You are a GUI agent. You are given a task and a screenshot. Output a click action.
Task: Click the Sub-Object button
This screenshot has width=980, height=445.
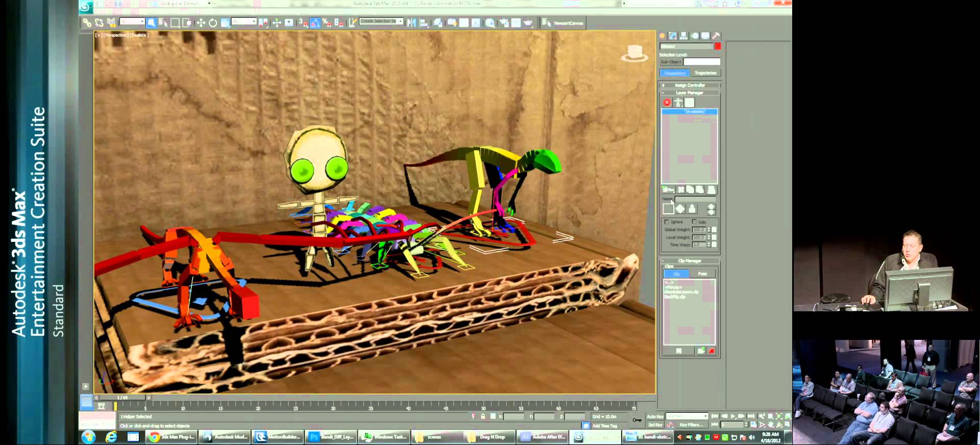coord(671,62)
